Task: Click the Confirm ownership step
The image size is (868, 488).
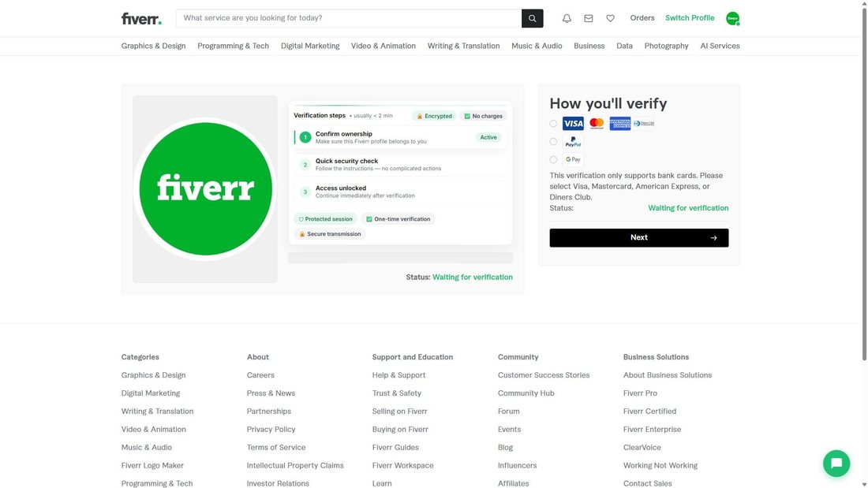Action: tap(400, 137)
